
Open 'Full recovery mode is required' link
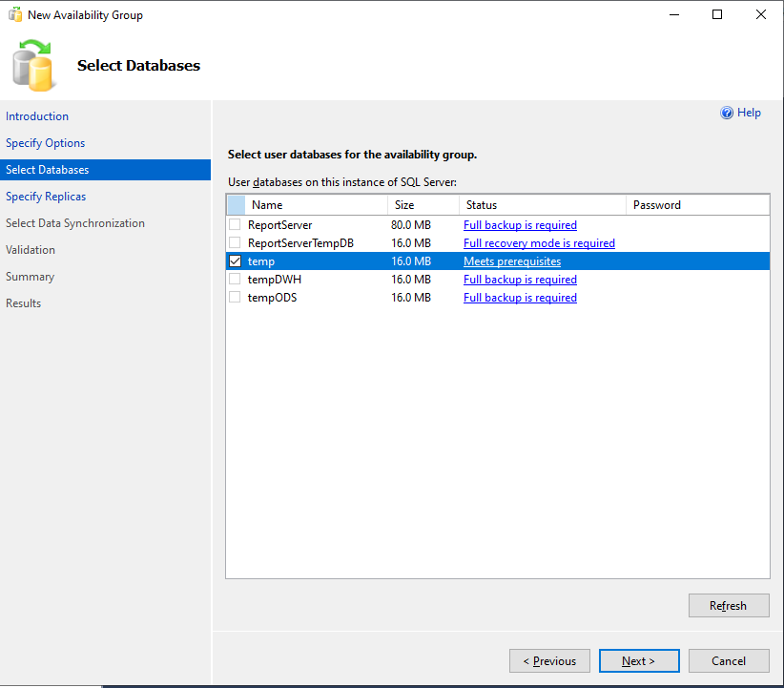(539, 243)
